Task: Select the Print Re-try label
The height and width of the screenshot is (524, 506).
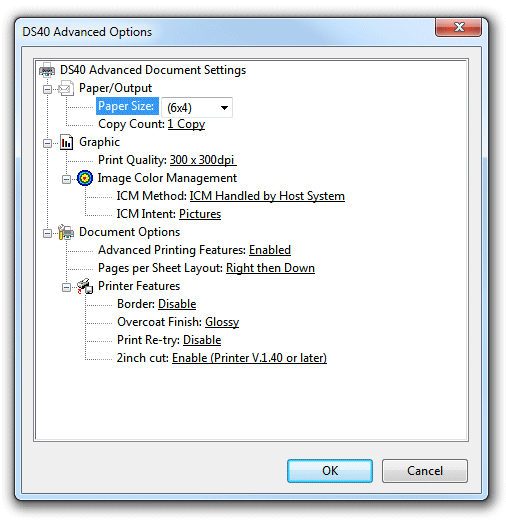Action: point(148,340)
